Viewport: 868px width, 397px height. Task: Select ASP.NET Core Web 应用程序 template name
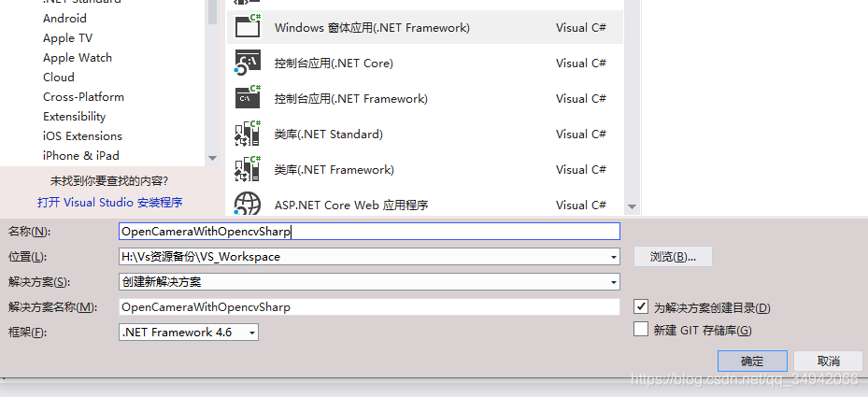click(351, 205)
